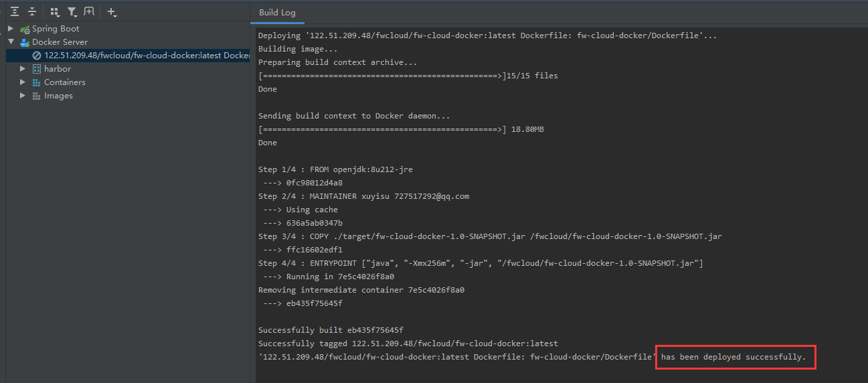
Task: Click the 'Successfully built eb435f75645f' log line
Action: click(331, 330)
